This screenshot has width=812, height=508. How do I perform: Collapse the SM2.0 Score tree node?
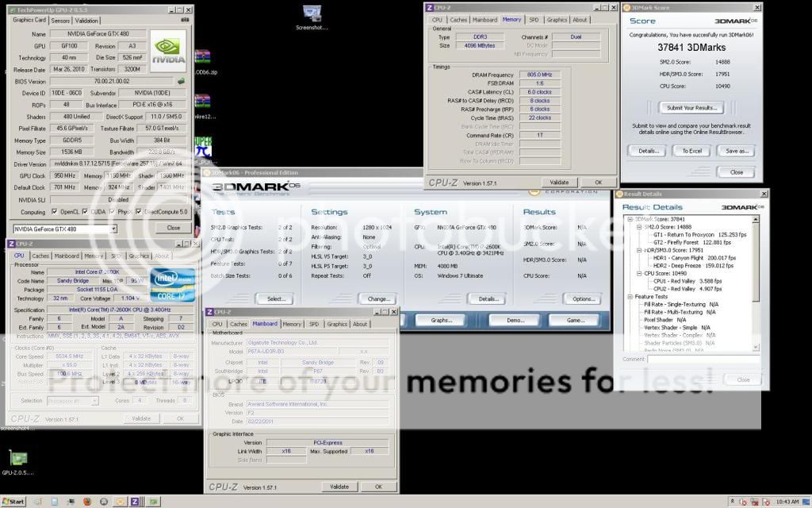639,227
